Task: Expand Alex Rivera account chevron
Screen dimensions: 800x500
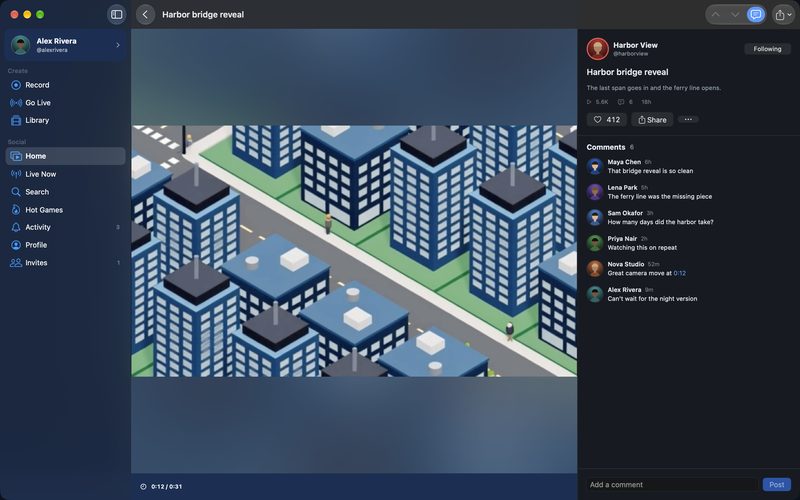Action: click(118, 45)
